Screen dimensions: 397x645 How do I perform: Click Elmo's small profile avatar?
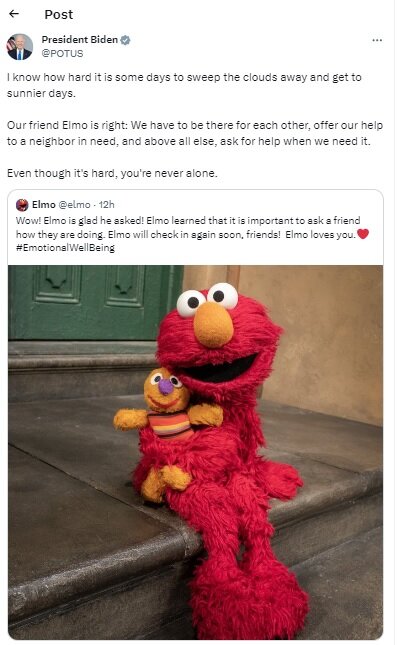click(x=22, y=204)
